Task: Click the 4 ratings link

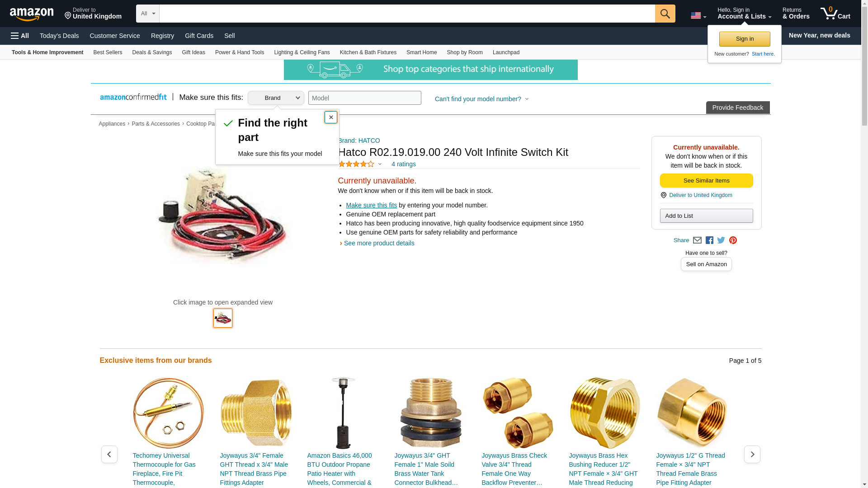Action: pos(404,164)
